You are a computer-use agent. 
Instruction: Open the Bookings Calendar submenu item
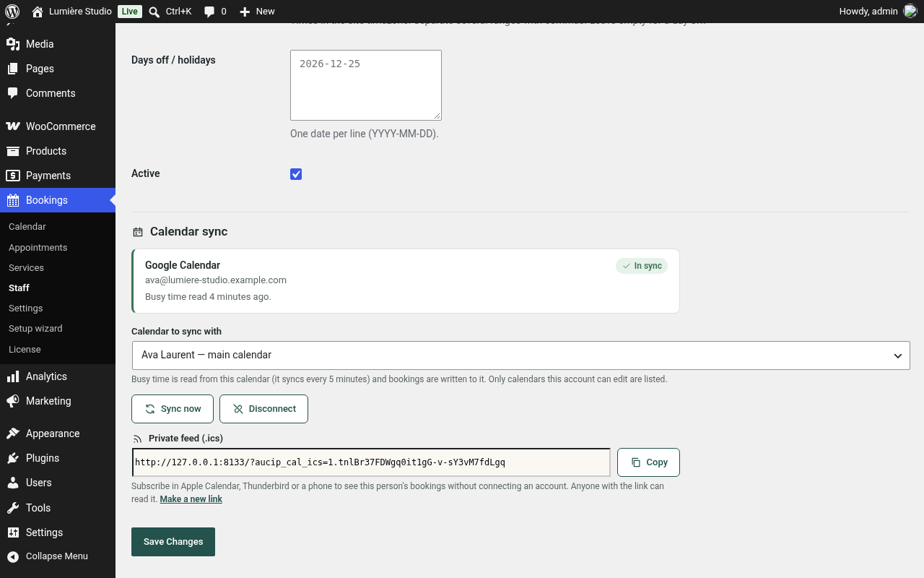pyautogui.click(x=58, y=227)
